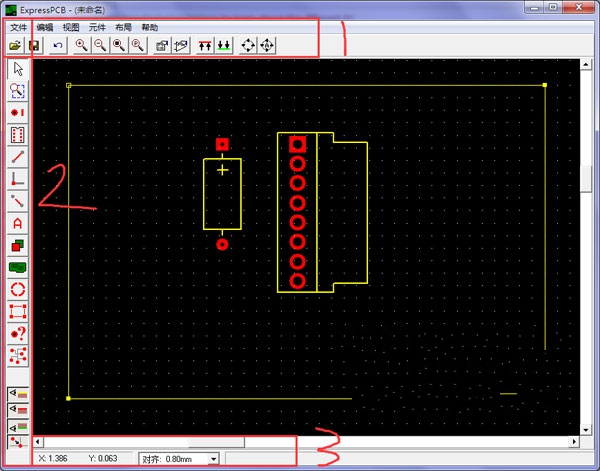600x471 pixels.
Task: Select the arrow pointer tool
Action: click(x=18, y=69)
